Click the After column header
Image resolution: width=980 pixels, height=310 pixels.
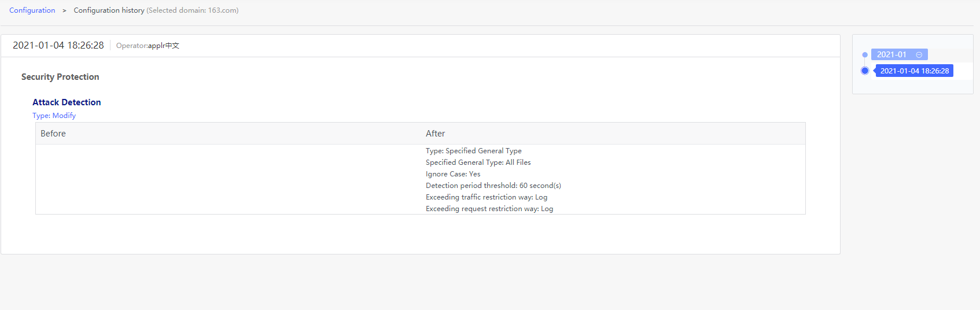click(435, 134)
